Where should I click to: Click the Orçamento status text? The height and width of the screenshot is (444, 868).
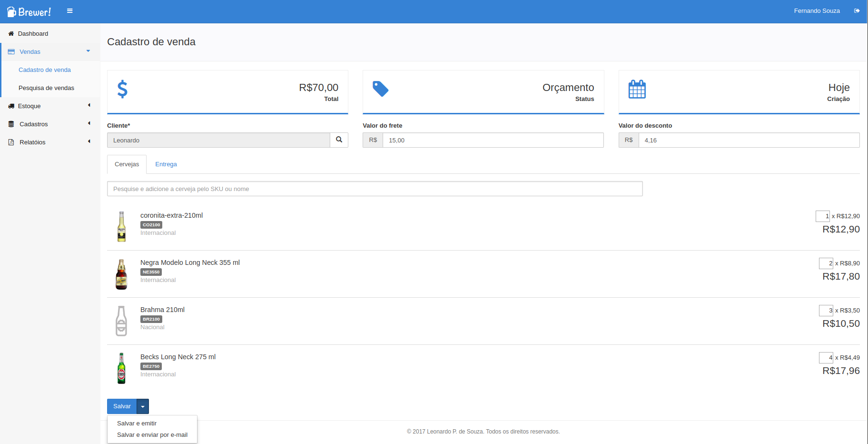568,88
